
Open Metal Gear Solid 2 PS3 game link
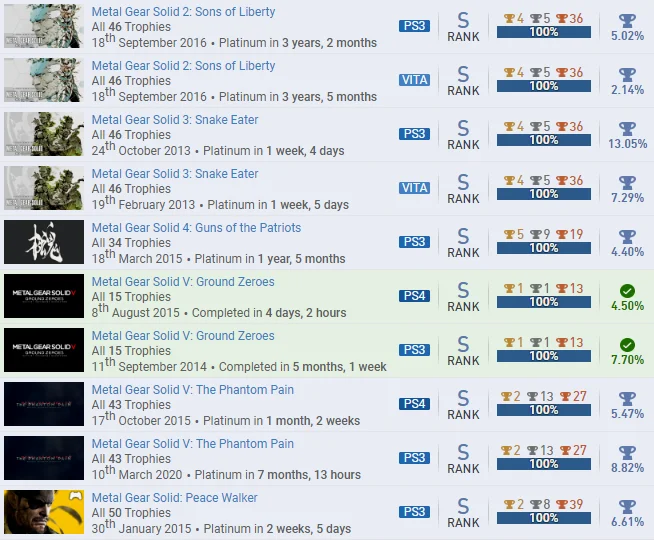pos(183,12)
